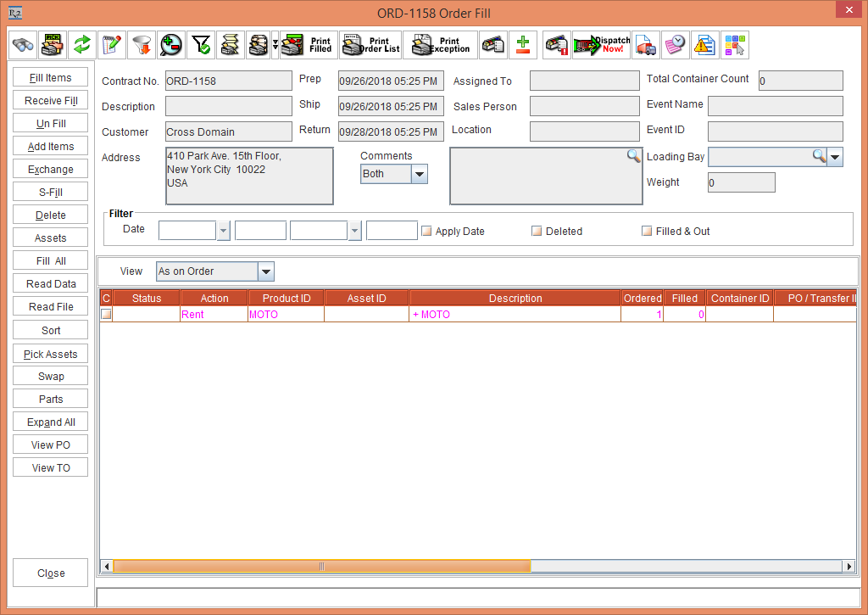Viewport: 868px width, 615px height.
Task: Click the Expand All button
Action: pos(50,422)
